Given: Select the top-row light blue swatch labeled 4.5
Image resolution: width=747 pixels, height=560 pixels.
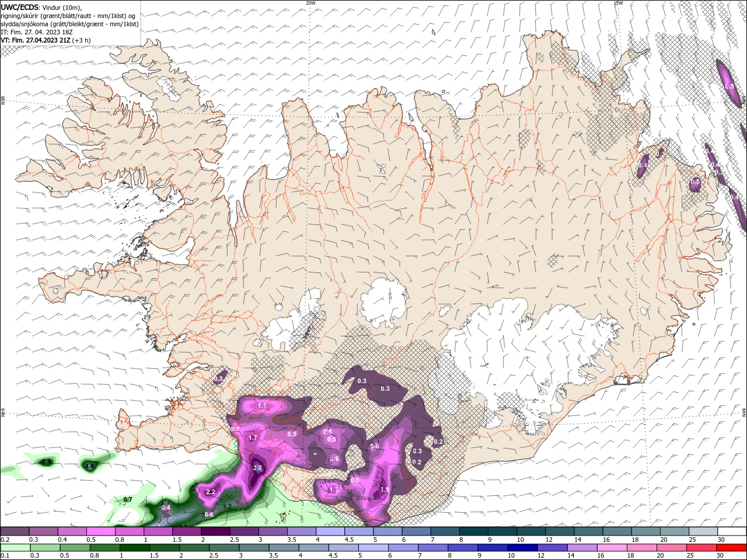Looking at the screenshot, I should (x=359, y=531).
